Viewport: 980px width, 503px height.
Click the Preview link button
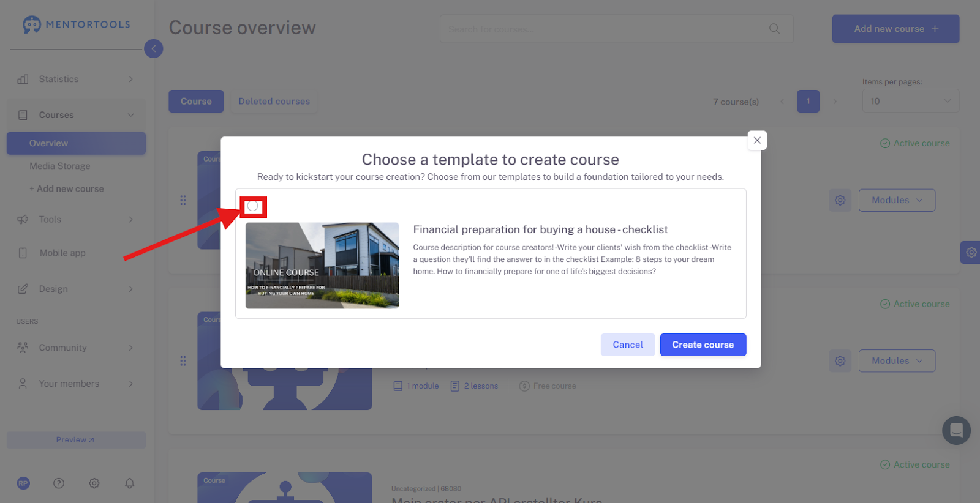pos(76,440)
